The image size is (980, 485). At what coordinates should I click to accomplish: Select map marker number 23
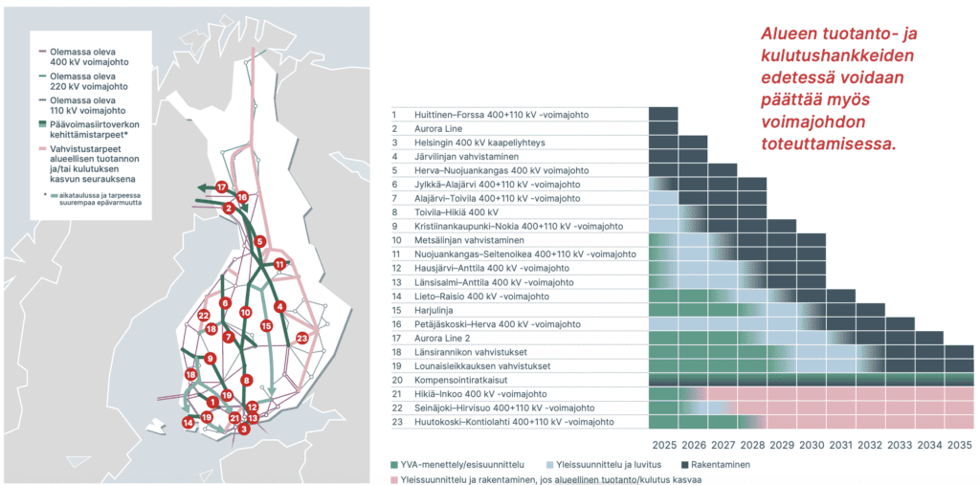pyautogui.click(x=302, y=337)
